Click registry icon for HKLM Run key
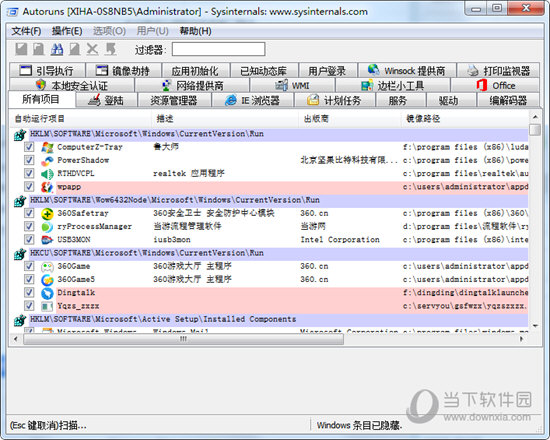This screenshot has width=550, height=440. coord(20,135)
